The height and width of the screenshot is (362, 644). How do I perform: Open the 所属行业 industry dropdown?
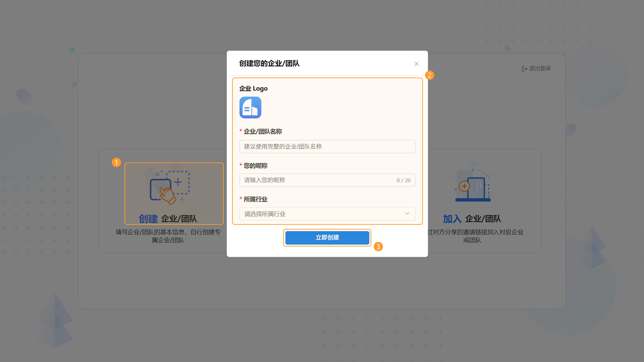coord(327,214)
